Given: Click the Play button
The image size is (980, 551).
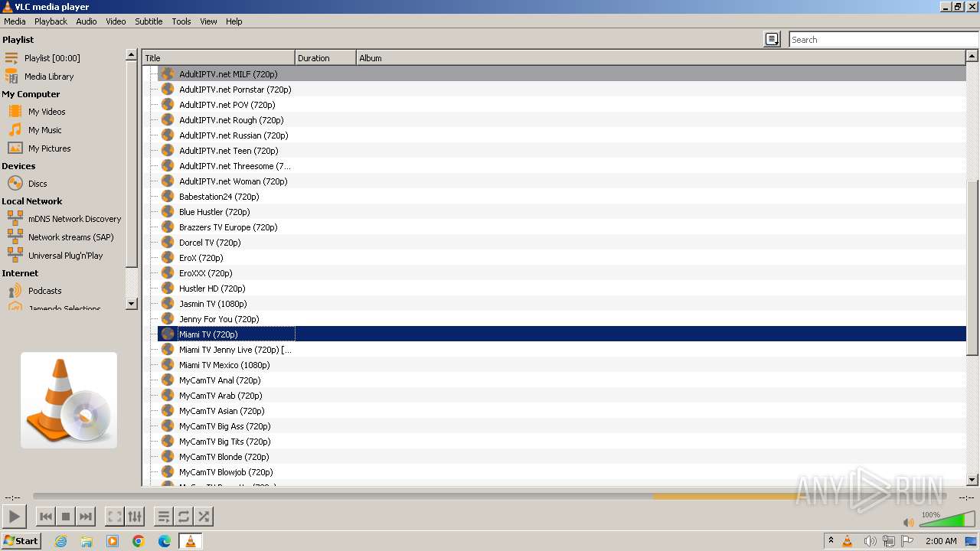Looking at the screenshot, I should click(x=15, y=517).
